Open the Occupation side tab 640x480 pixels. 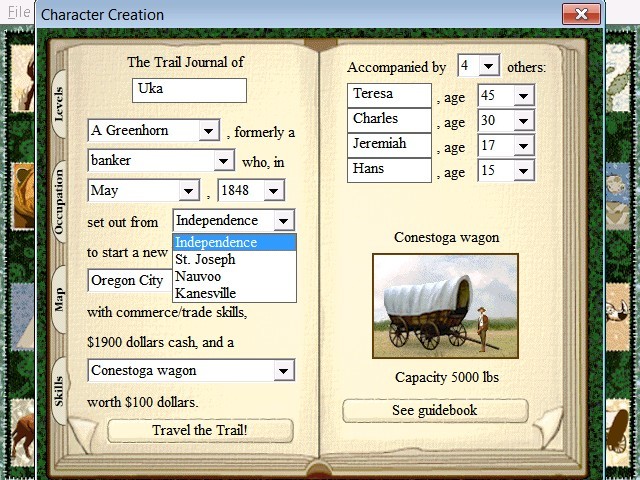59,202
